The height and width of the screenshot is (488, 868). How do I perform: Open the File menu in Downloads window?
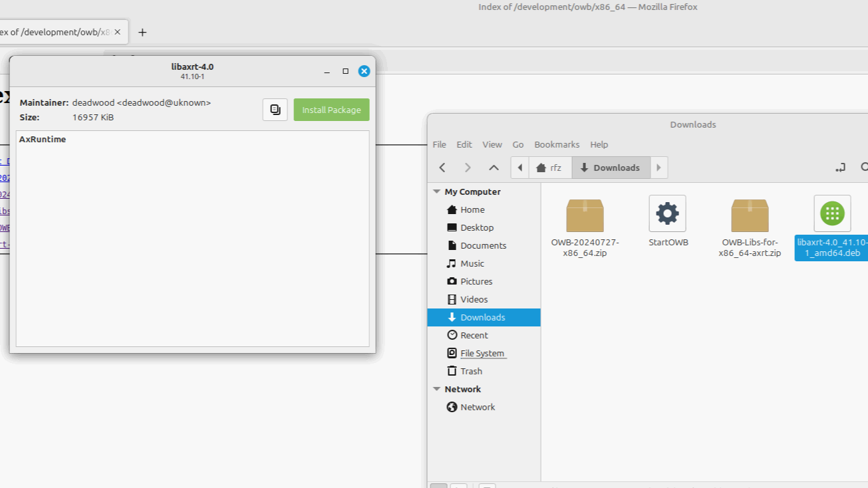pyautogui.click(x=439, y=144)
